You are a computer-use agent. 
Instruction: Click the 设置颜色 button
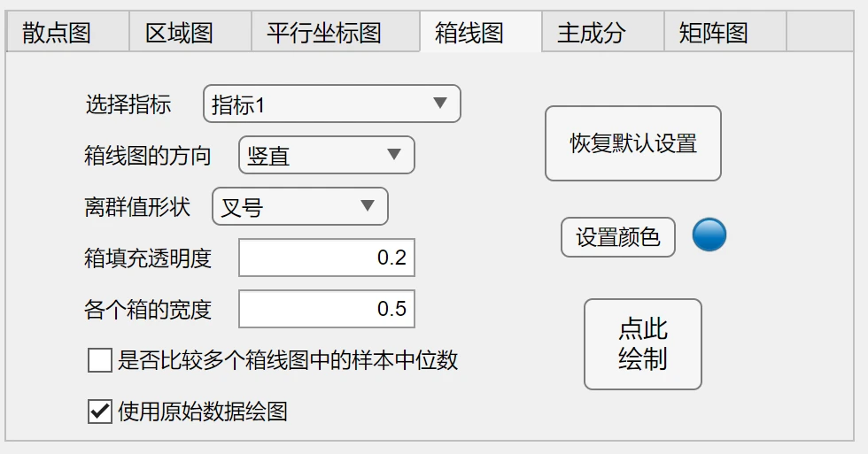618,237
